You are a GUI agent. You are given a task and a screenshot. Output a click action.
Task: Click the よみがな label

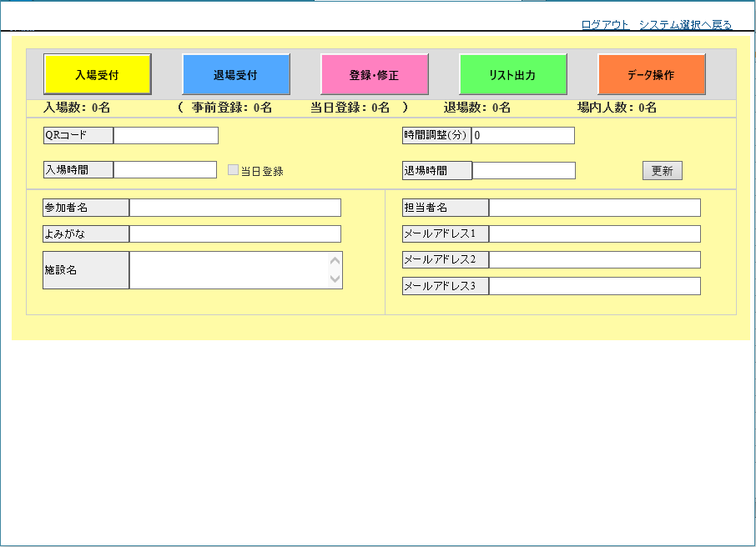86,233
